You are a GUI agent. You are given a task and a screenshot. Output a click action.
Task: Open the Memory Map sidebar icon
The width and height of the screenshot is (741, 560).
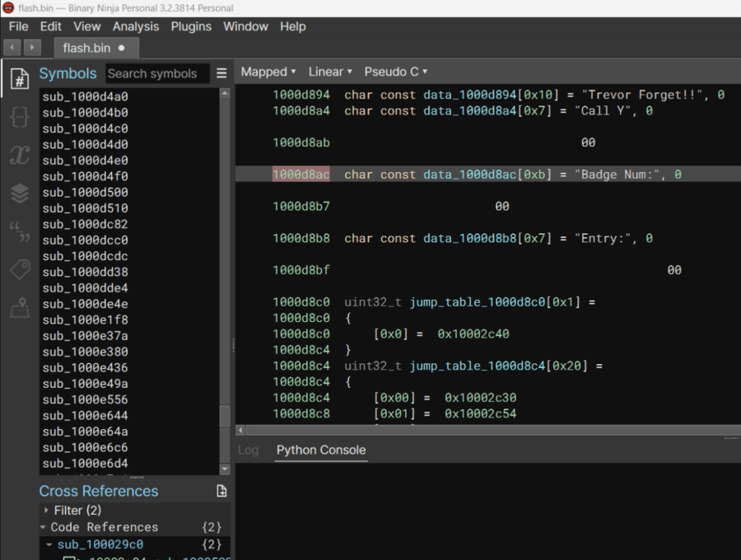[x=19, y=310]
